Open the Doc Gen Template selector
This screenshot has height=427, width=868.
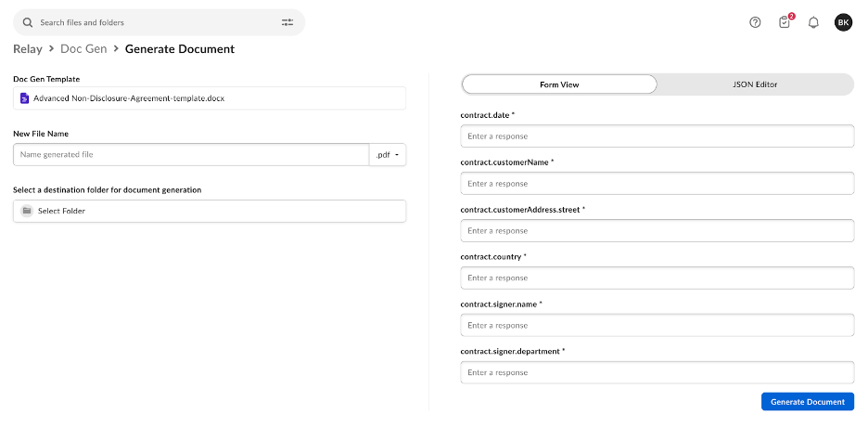click(x=210, y=97)
